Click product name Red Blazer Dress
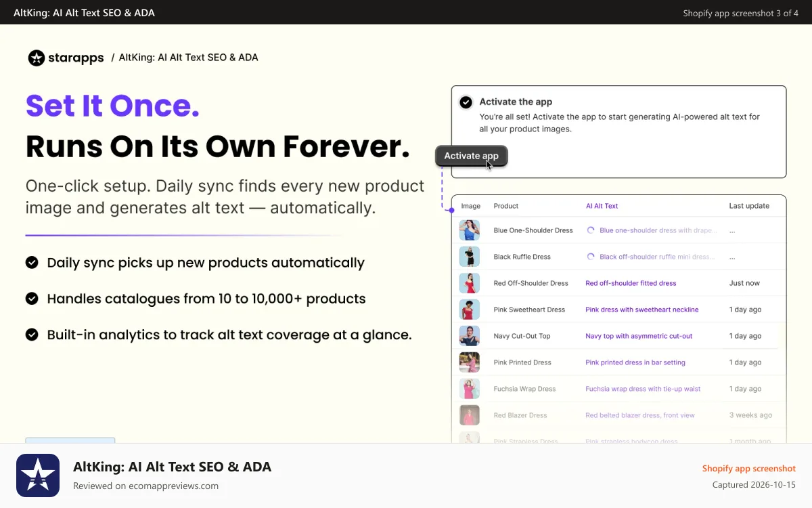 pyautogui.click(x=520, y=415)
